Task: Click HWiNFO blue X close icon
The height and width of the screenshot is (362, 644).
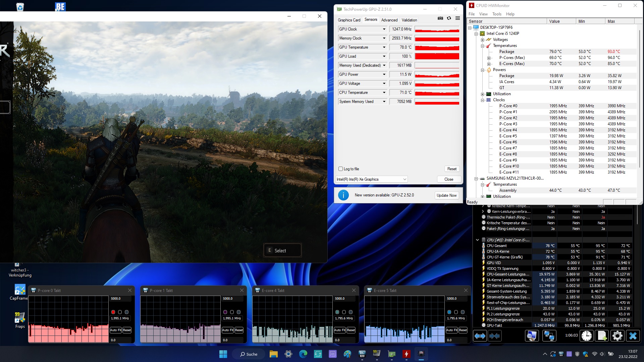Action: point(633,336)
